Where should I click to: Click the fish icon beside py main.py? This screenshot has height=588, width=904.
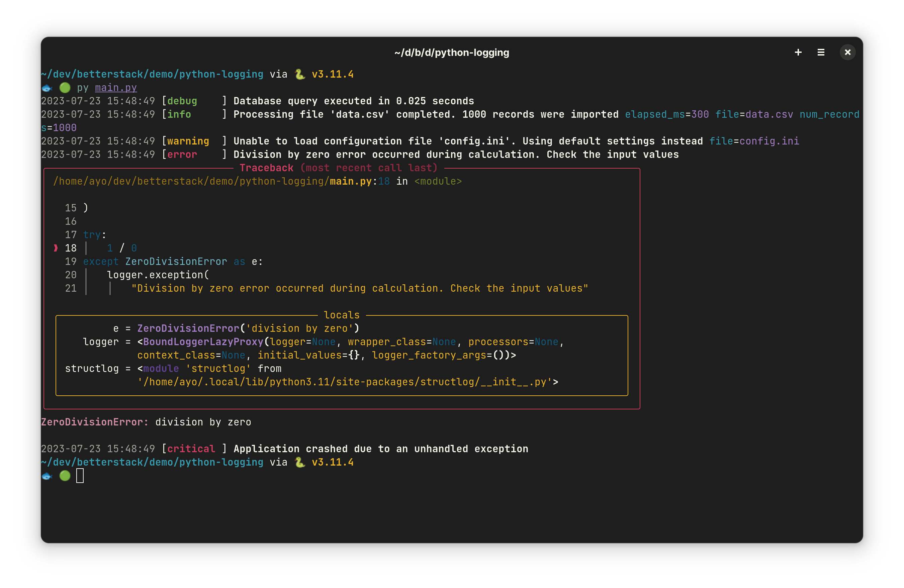click(x=47, y=88)
